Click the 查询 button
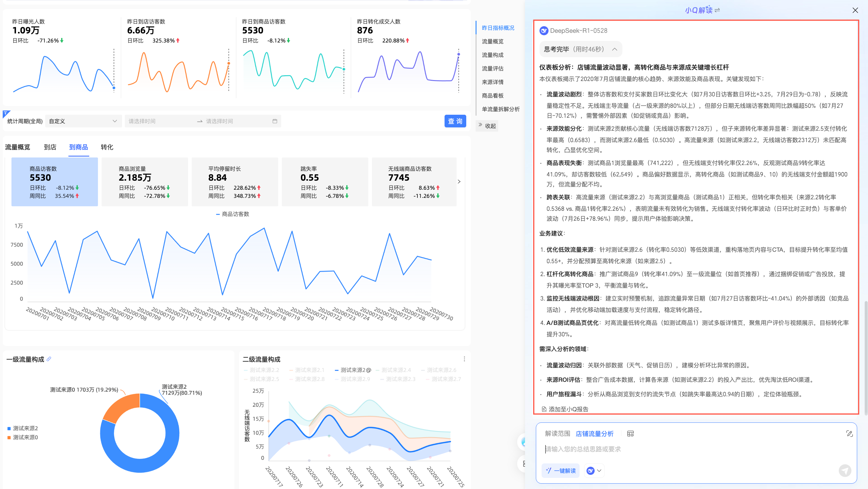 [x=455, y=121]
